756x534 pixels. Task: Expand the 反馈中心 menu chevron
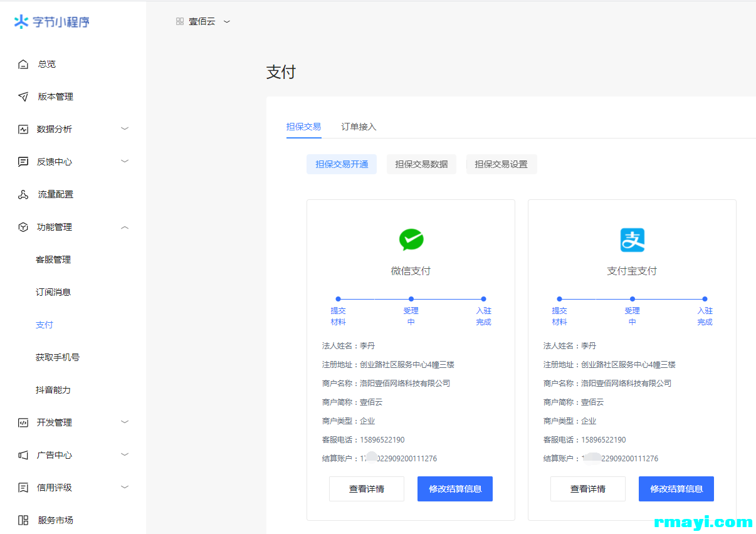125,161
